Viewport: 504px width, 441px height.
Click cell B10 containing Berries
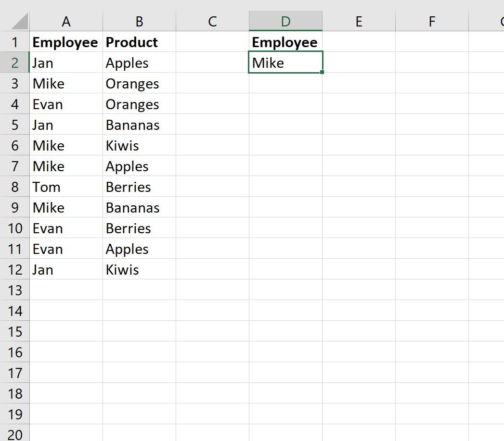pyautogui.click(x=139, y=228)
